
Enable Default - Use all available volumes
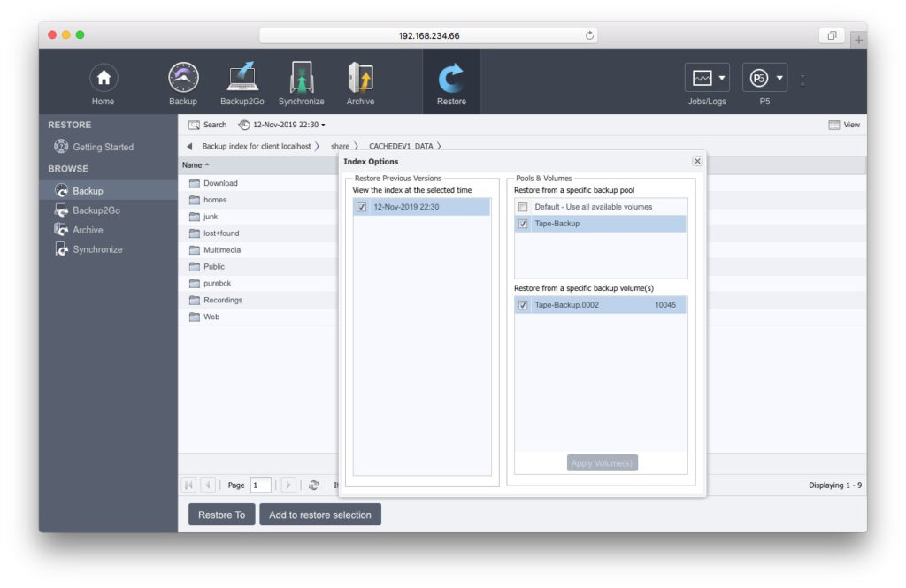pos(523,207)
